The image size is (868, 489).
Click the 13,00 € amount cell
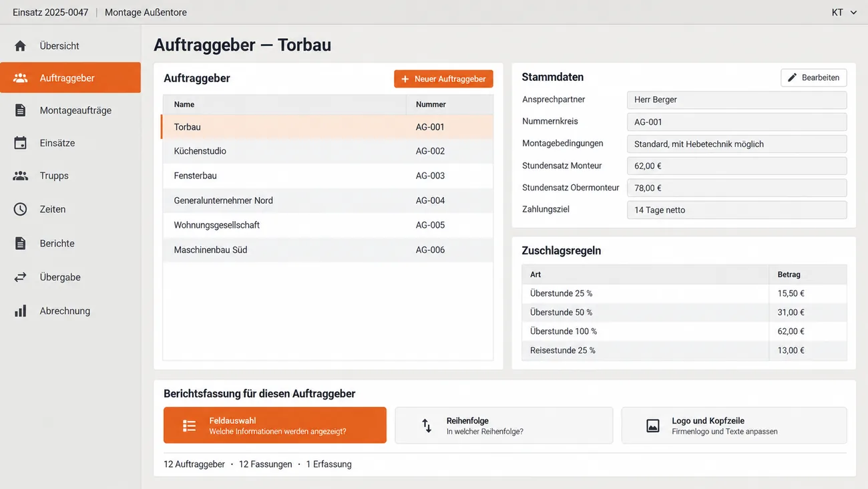click(791, 350)
